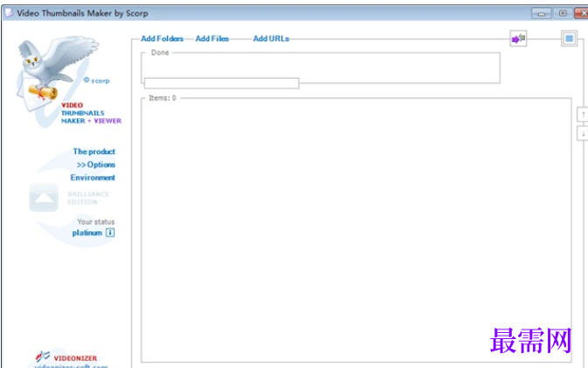Open the Environment menu section
Screen dimensions: 588x368
pyautogui.click(x=93, y=178)
